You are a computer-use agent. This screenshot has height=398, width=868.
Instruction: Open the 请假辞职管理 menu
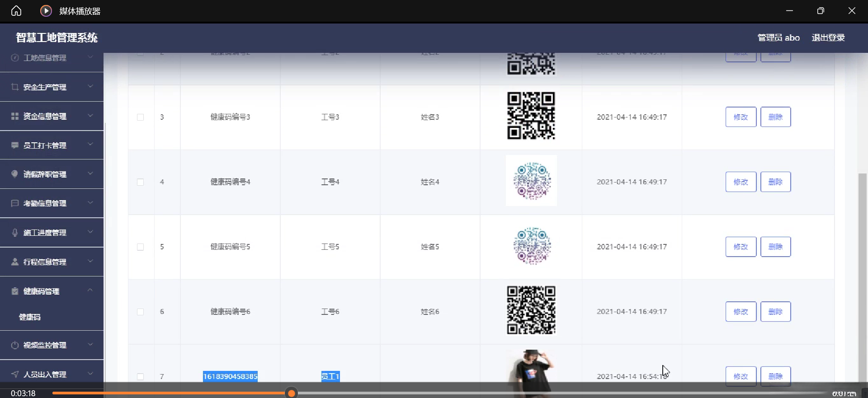coord(52,174)
